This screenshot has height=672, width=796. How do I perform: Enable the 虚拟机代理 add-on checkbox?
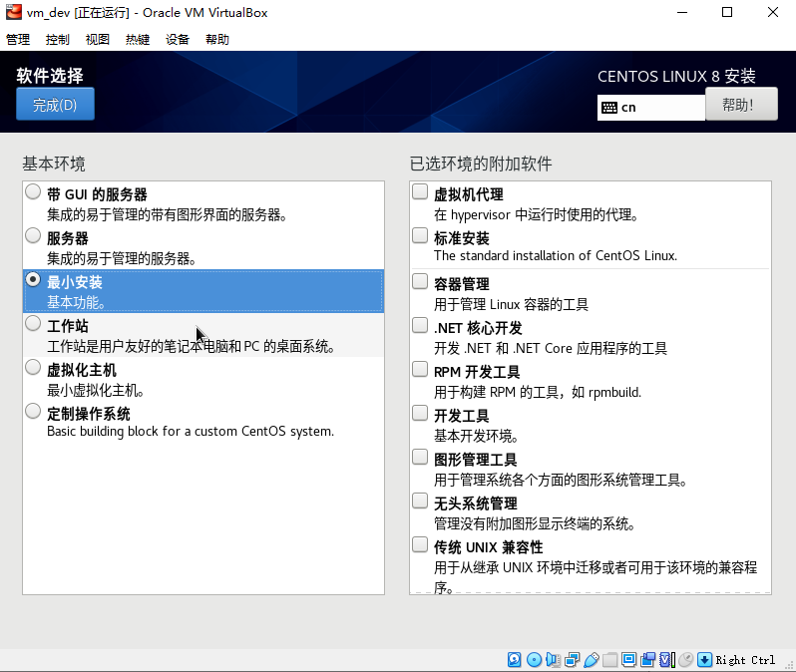coord(420,191)
